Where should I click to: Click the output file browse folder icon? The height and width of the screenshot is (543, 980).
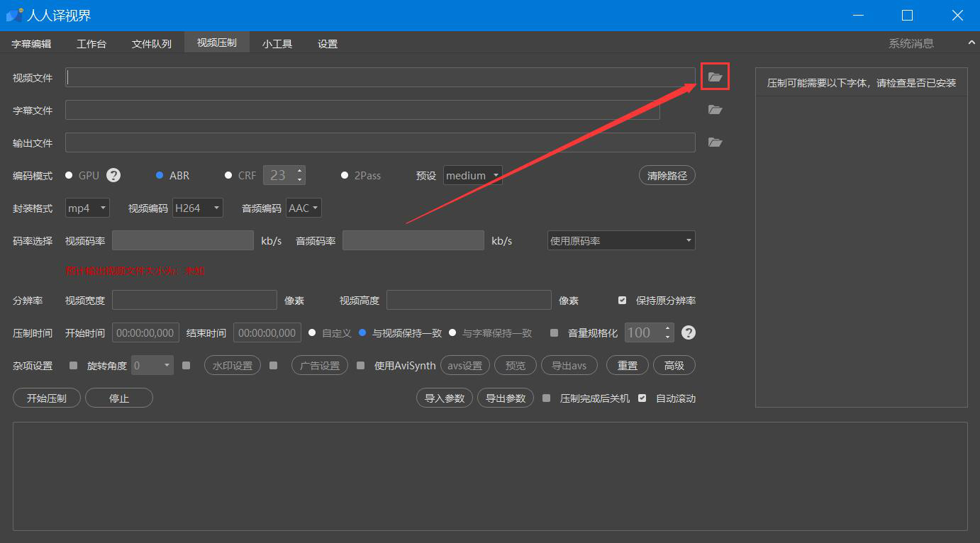715,142
